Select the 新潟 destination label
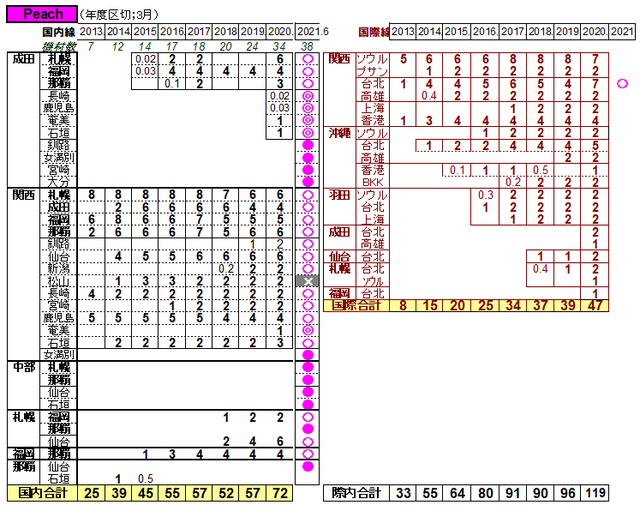 click(x=59, y=269)
